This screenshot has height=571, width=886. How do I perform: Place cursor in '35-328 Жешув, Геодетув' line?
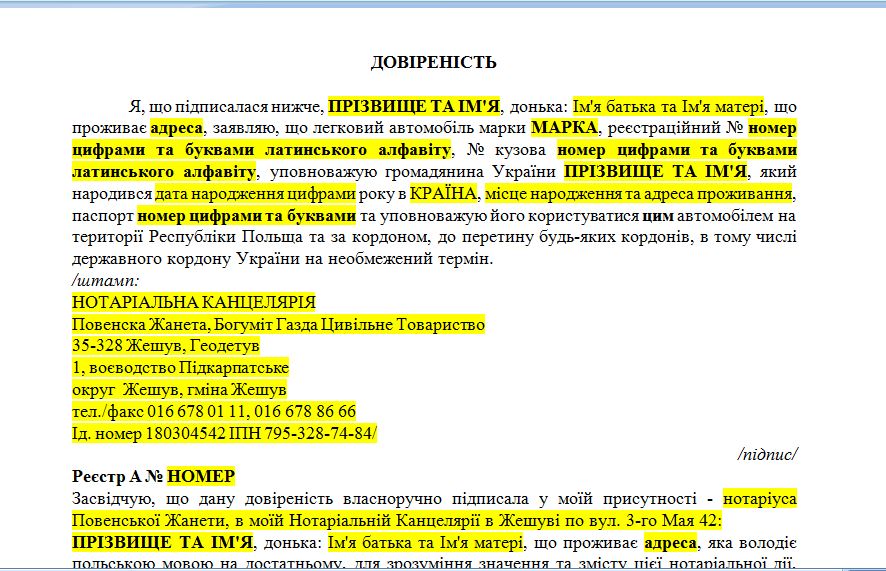tap(165, 346)
